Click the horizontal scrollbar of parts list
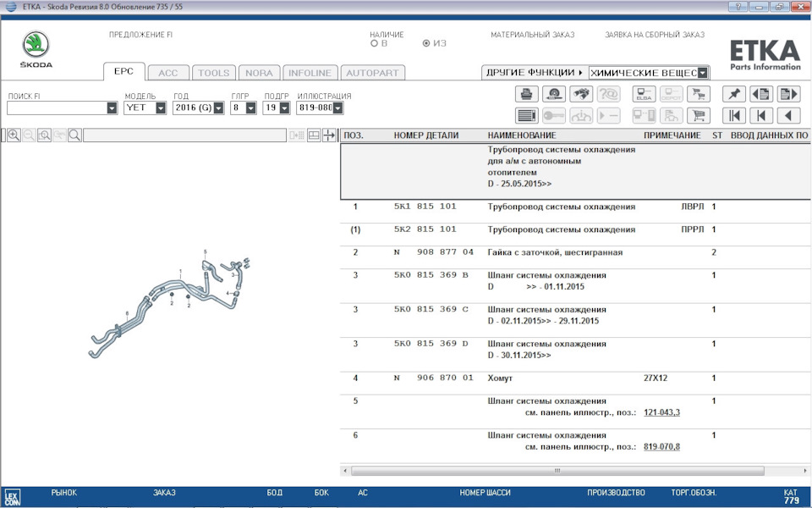The image size is (812, 508). (x=557, y=471)
